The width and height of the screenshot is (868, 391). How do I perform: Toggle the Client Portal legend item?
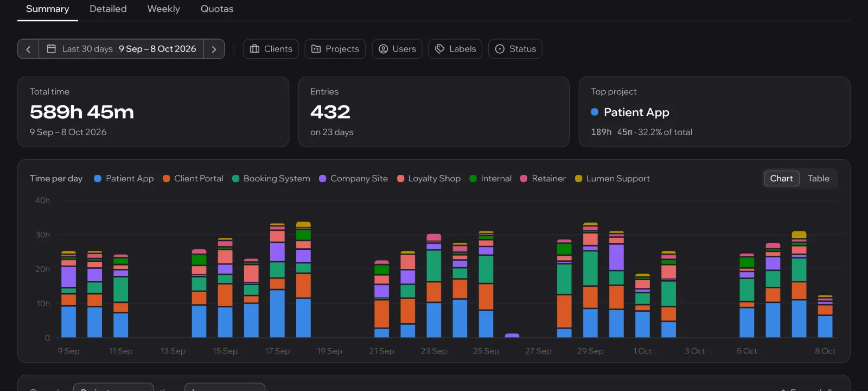[x=193, y=179]
